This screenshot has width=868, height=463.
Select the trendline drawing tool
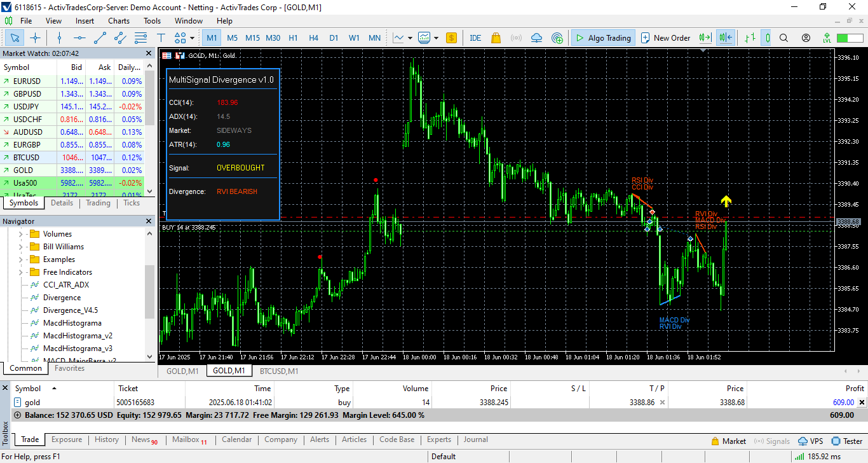[100, 38]
